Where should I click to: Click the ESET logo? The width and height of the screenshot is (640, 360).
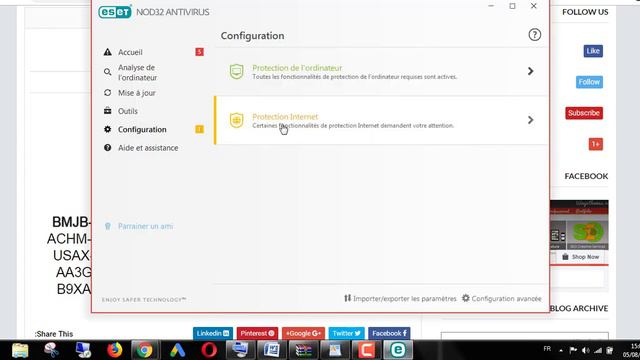pyautogui.click(x=115, y=12)
